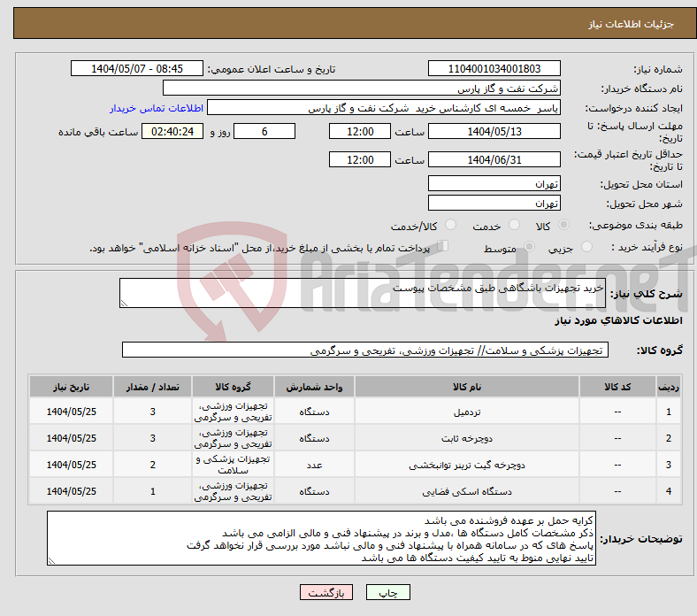The height and width of the screenshot is (616, 697).
Task: Click the general description text area
Action: [363, 293]
